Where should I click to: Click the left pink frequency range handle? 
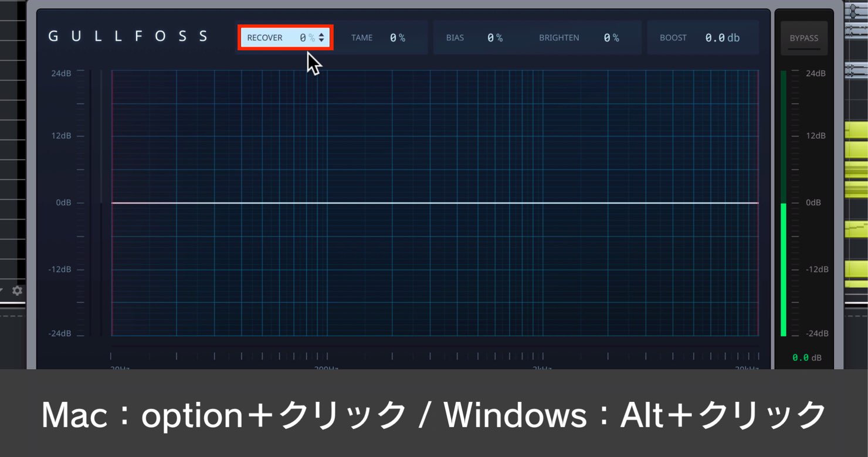pos(111,203)
